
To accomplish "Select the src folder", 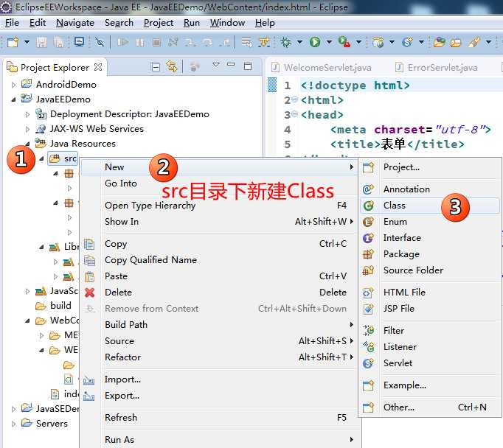I will 63,158.
